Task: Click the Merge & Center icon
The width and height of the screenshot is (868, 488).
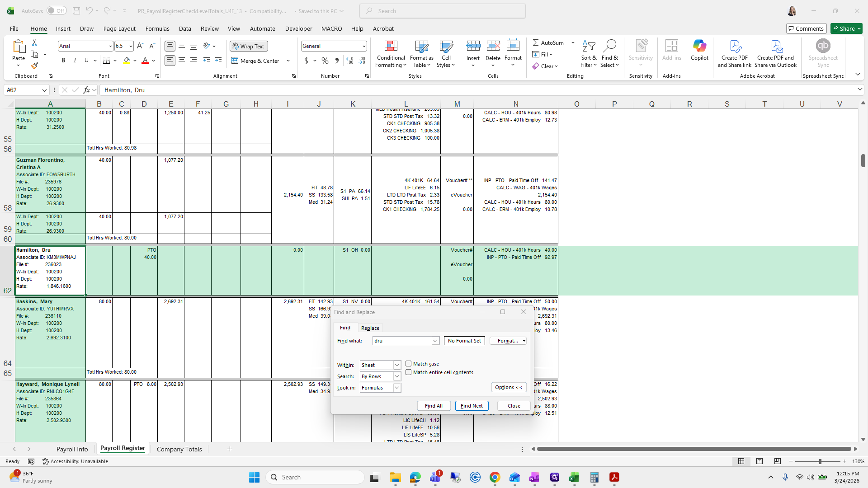Action: pos(235,61)
